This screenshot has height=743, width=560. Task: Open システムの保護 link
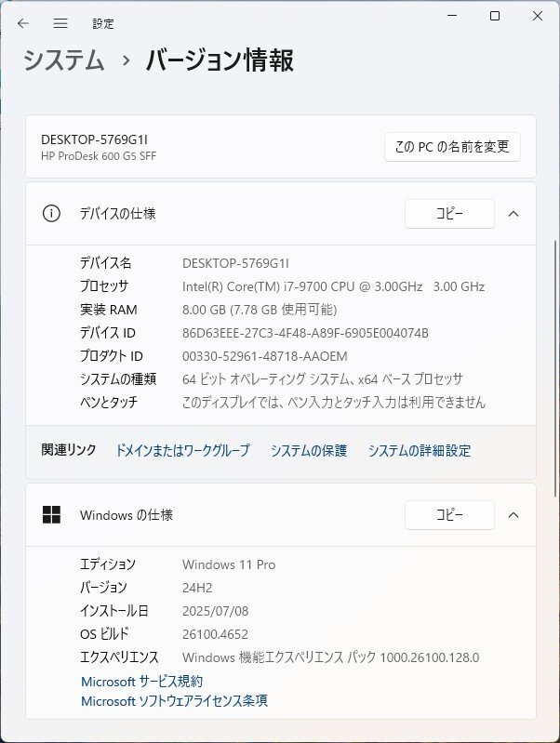click(x=309, y=450)
